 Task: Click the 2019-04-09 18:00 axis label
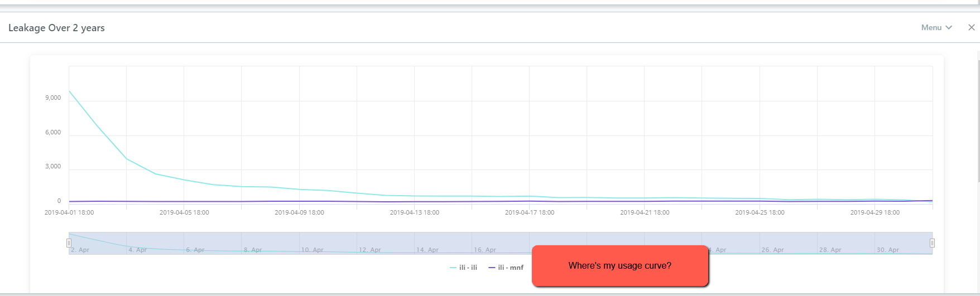[299, 212]
